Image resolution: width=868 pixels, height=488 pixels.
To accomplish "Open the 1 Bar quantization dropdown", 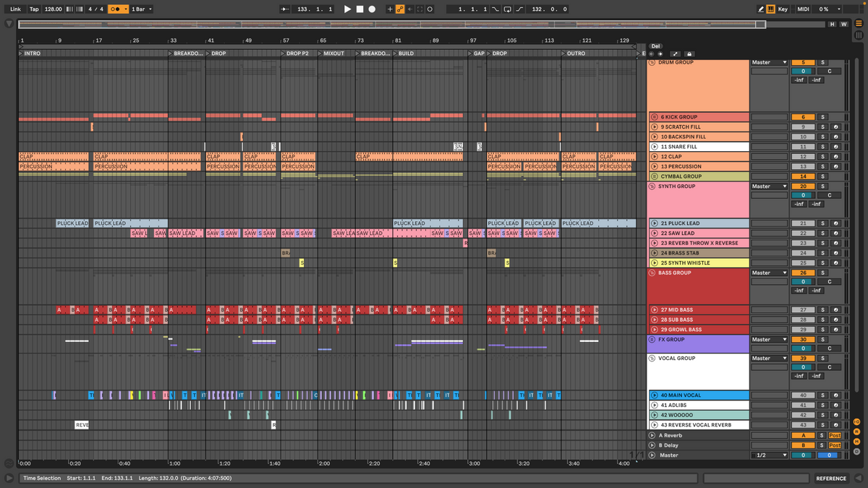I will coord(140,9).
